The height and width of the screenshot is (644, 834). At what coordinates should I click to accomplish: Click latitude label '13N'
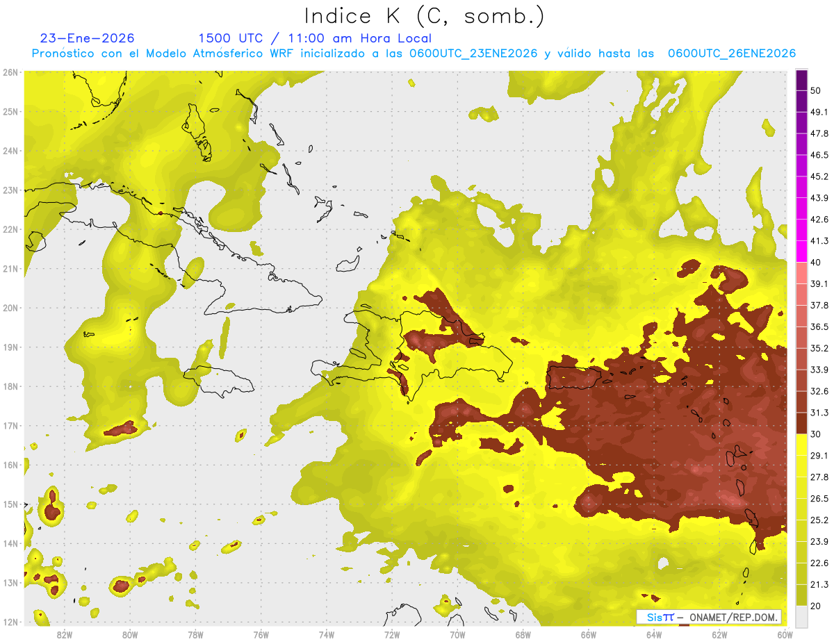coord(10,582)
